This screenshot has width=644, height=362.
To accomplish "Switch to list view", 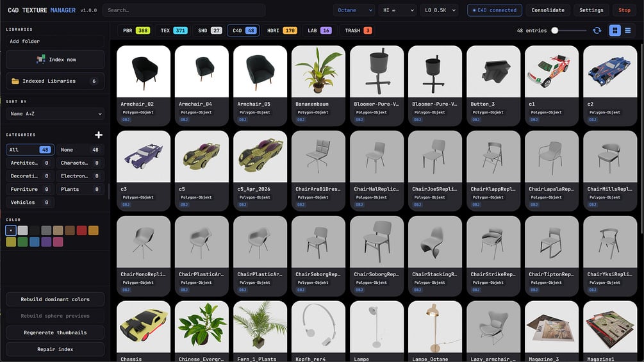I will coord(627,30).
